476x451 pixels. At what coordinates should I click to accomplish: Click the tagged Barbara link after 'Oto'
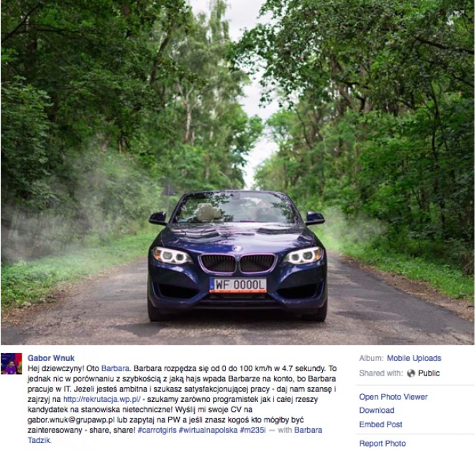click(115, 368)
